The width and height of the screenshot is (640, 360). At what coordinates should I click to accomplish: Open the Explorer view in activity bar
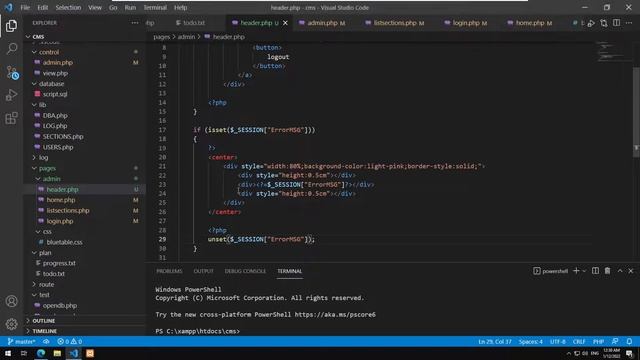point(11,26)
